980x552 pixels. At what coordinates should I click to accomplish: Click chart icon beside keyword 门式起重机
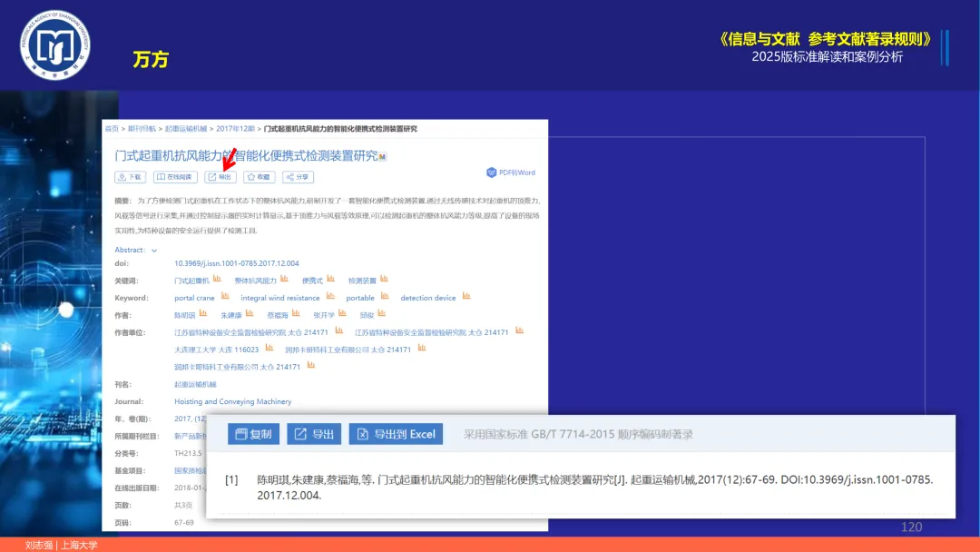217,279
